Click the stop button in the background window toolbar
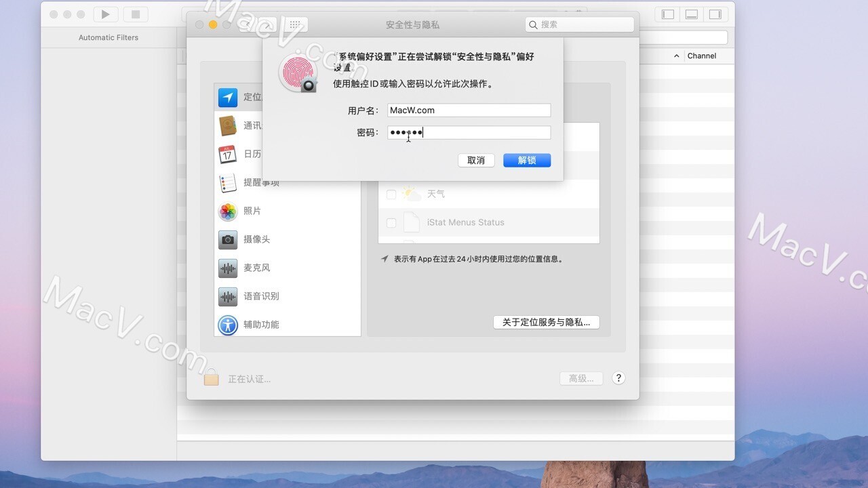 pos(136,14)
